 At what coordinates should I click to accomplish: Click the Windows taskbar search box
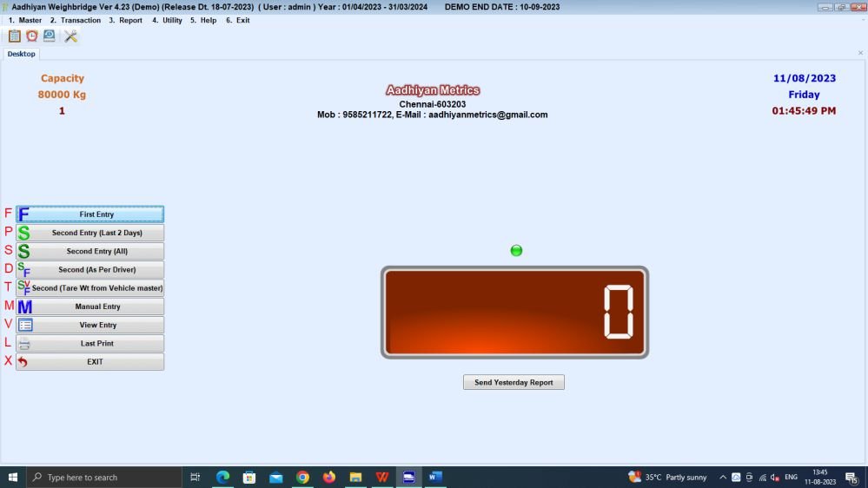(x=104, y=477)
